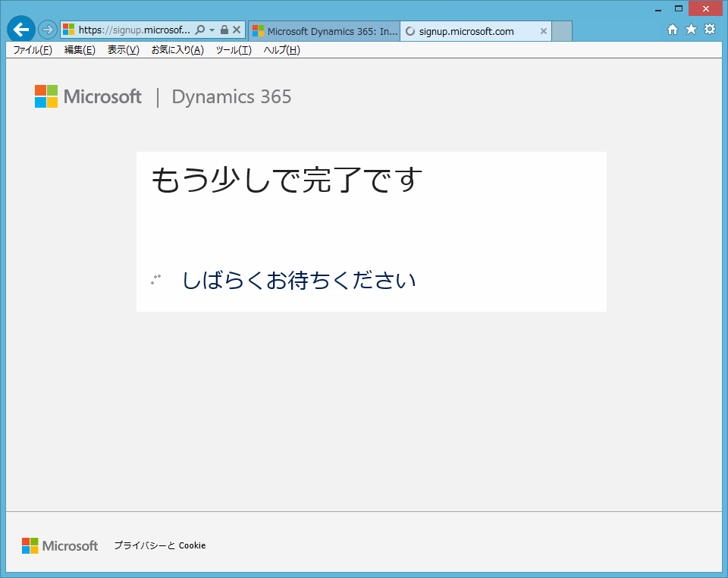The height and width of the screenshot is (578, 728).
Task: Close the signup.microsoft.com tab
Action: click(544, 31)
